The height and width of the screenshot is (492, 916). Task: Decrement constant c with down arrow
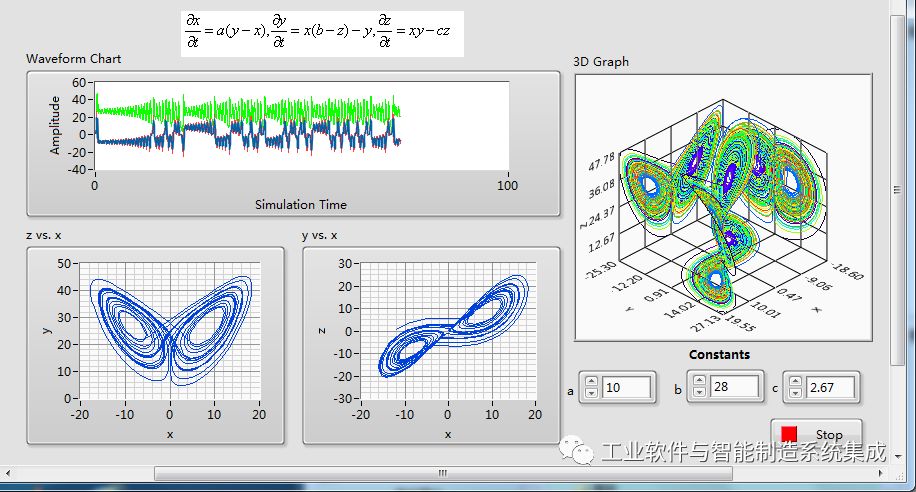[x=795, y=393]
